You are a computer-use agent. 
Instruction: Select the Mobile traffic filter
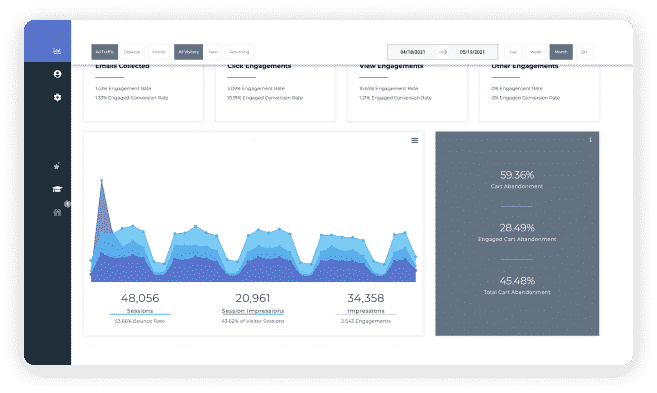click(x=158, y=52)
